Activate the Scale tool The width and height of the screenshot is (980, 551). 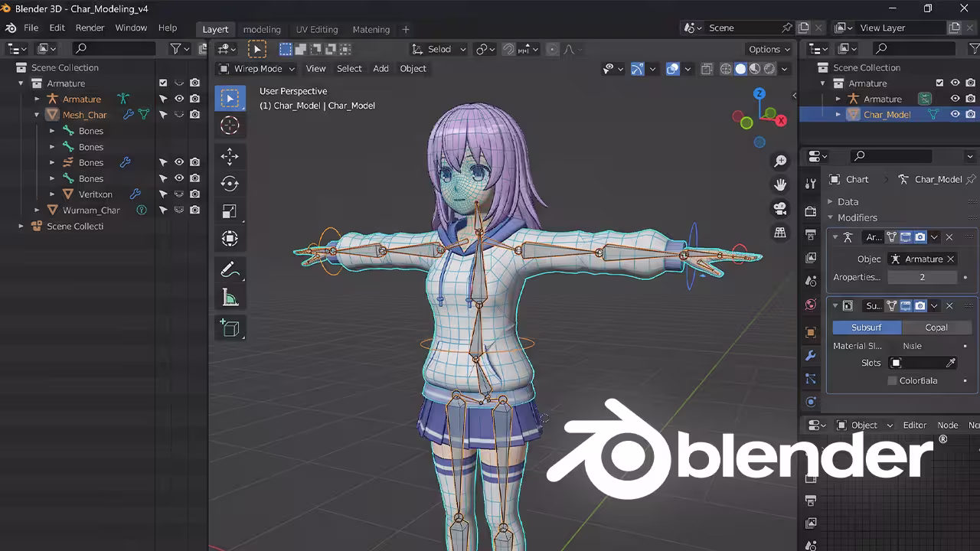[230, 211]
